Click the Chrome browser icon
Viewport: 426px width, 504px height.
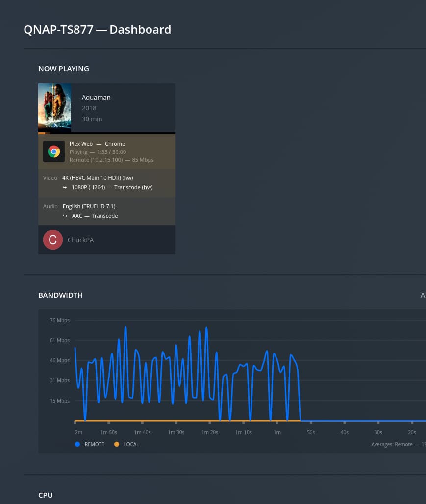[x=54, y=151]
